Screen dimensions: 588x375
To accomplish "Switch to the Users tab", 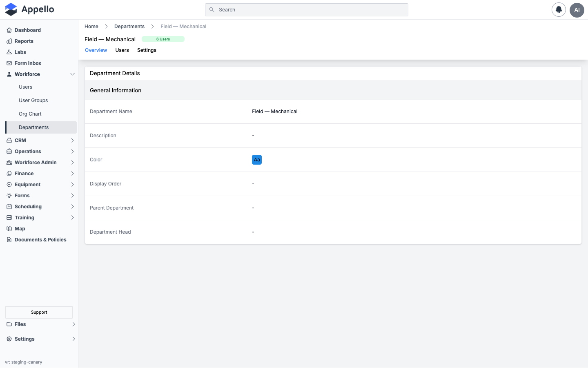I will tap(122, 50).
